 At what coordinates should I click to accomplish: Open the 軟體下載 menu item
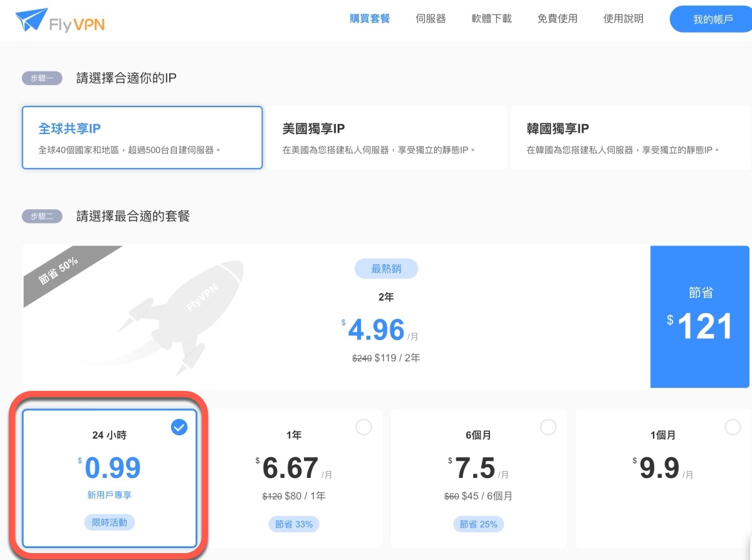491,19
